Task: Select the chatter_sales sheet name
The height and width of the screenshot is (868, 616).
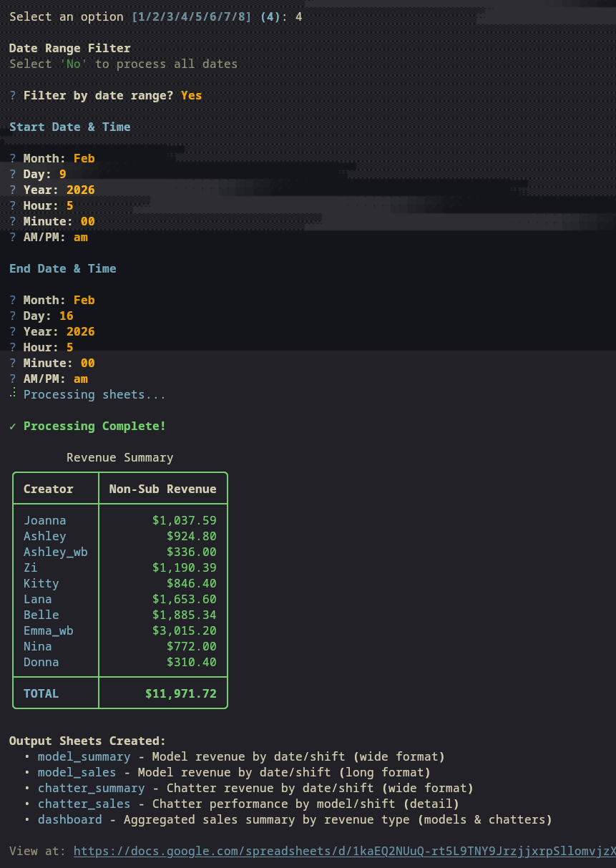Action: tap(84, 804)
